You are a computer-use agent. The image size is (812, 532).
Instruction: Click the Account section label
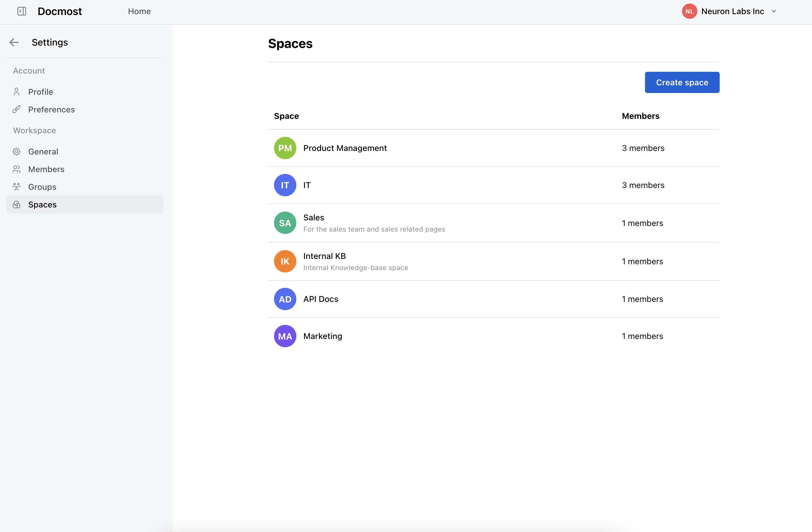coord(29,71)
